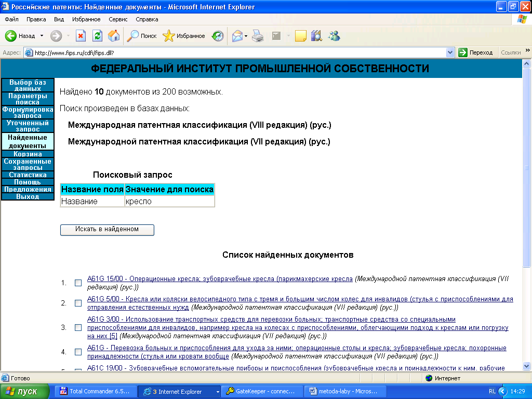Click the Internet zone globe icon
Viewport: 532px width, 399px height.
pyautogui.click(x=429, y=378)
